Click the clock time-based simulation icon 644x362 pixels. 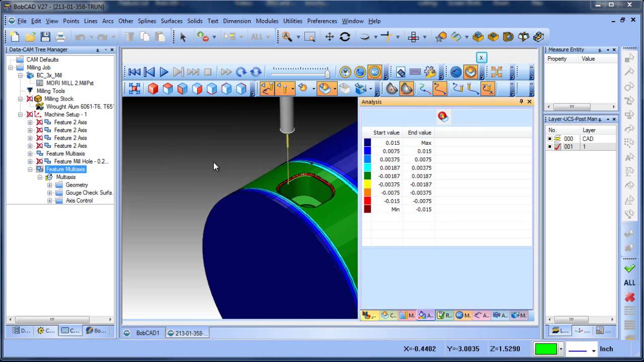(x=345, y=72)
